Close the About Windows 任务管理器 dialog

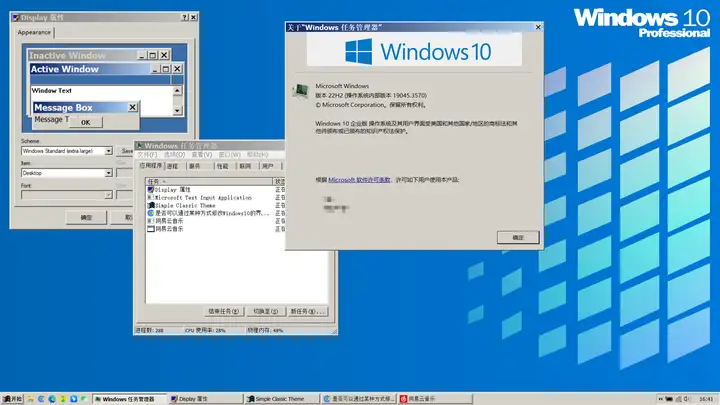point(538,27)
